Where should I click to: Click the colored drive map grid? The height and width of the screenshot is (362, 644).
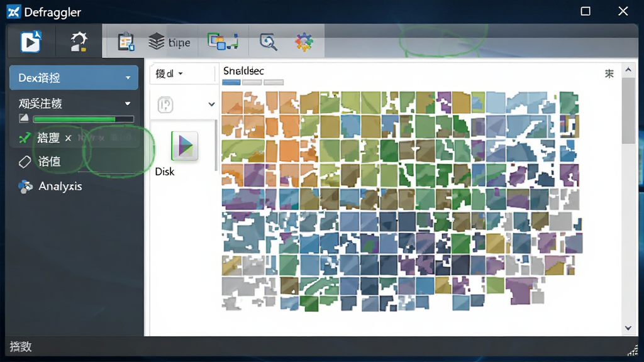tap(402, 200)
